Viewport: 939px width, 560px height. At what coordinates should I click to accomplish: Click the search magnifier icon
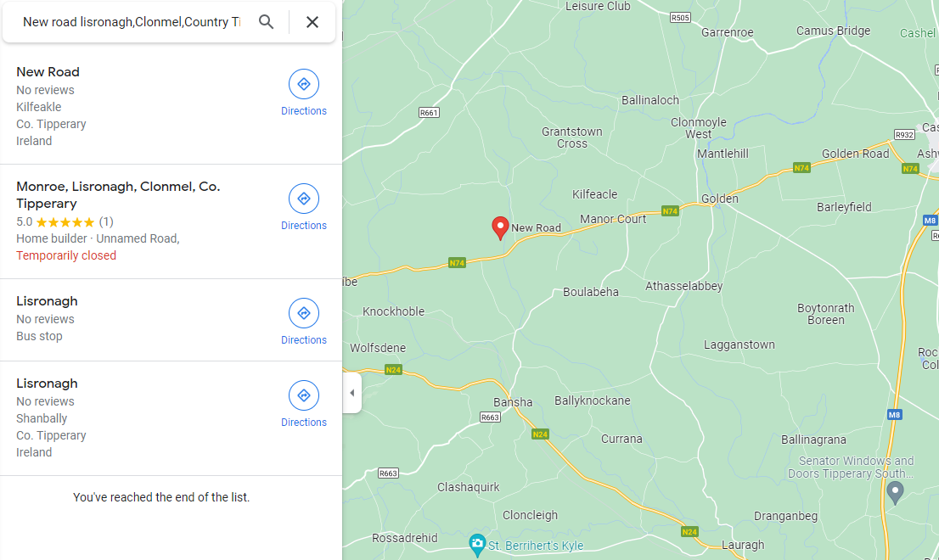coord(267,22)
